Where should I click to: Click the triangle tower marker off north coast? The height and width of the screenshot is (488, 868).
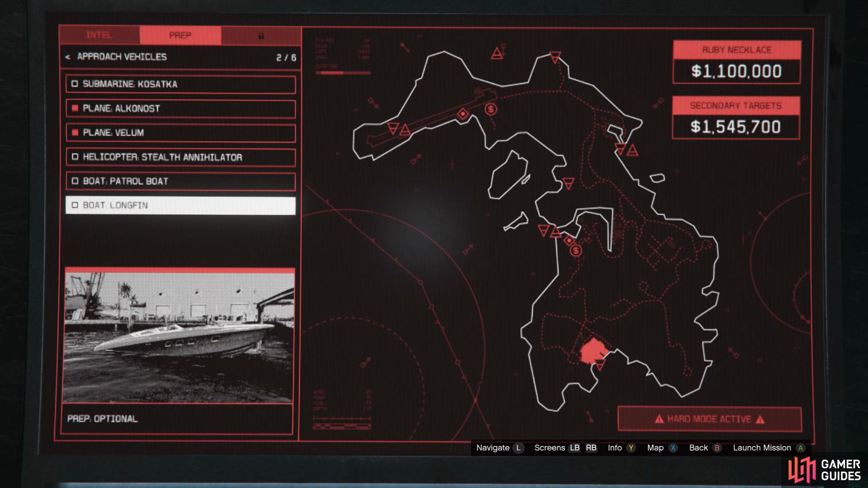pos(497,53)
